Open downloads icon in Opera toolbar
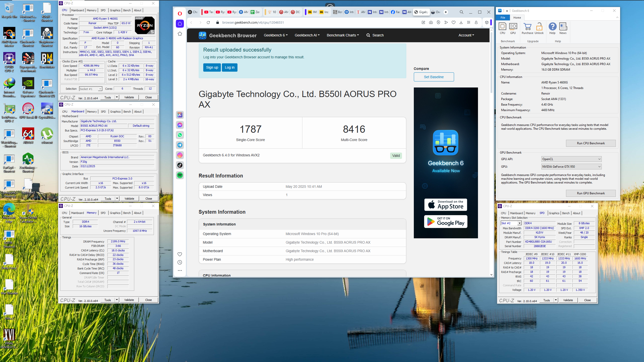 [x=461, y=22]
